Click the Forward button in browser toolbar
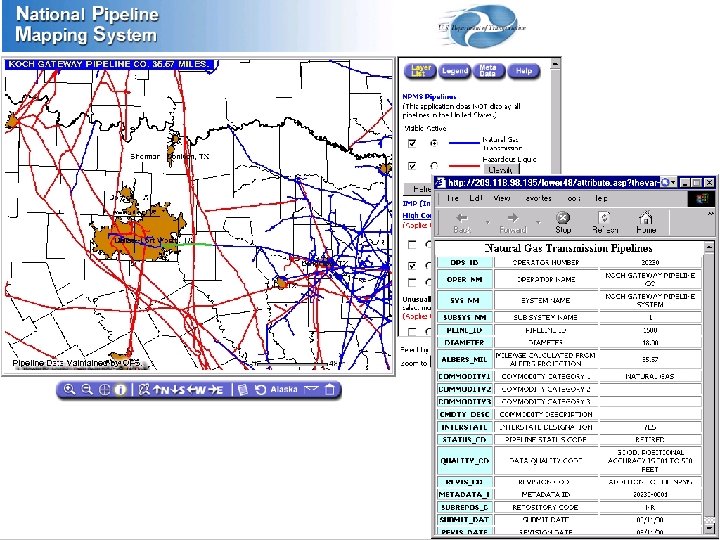 (x=512, y=223)
